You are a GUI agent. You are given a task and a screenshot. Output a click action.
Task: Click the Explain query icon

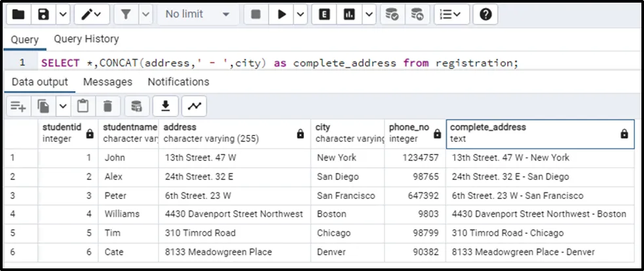click(324, 14)
